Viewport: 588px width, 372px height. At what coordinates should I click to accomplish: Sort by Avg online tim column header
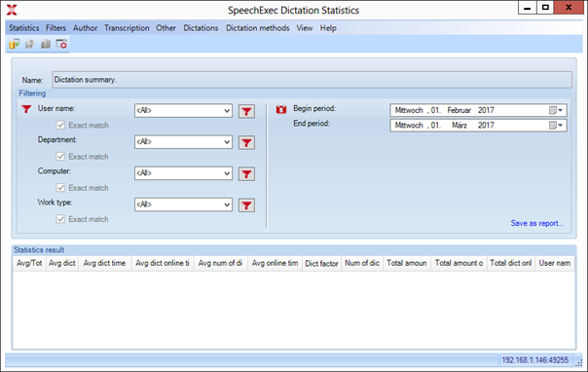275,263
